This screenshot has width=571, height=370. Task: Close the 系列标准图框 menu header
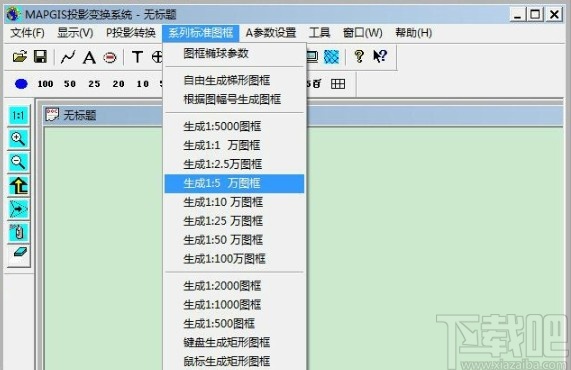tap(201, 33)
